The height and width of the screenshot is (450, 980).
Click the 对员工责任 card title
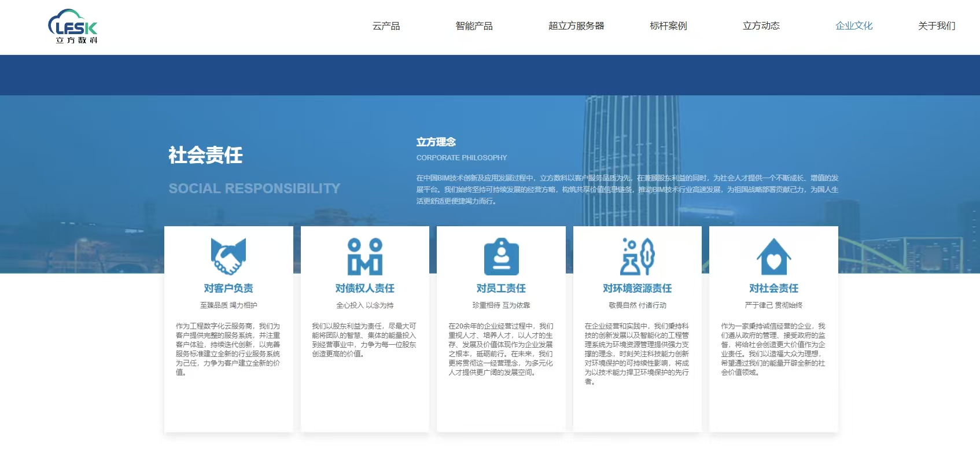[501, 288]
